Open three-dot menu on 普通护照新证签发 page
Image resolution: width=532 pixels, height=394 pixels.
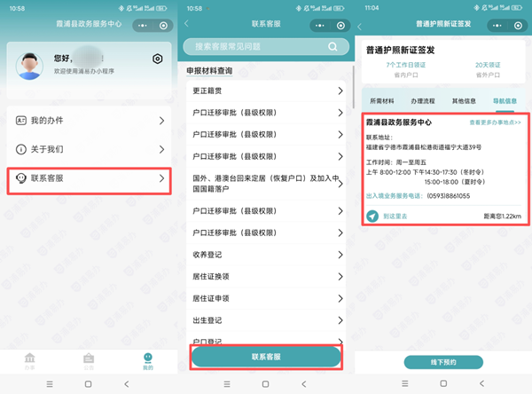tap(497, 26)
